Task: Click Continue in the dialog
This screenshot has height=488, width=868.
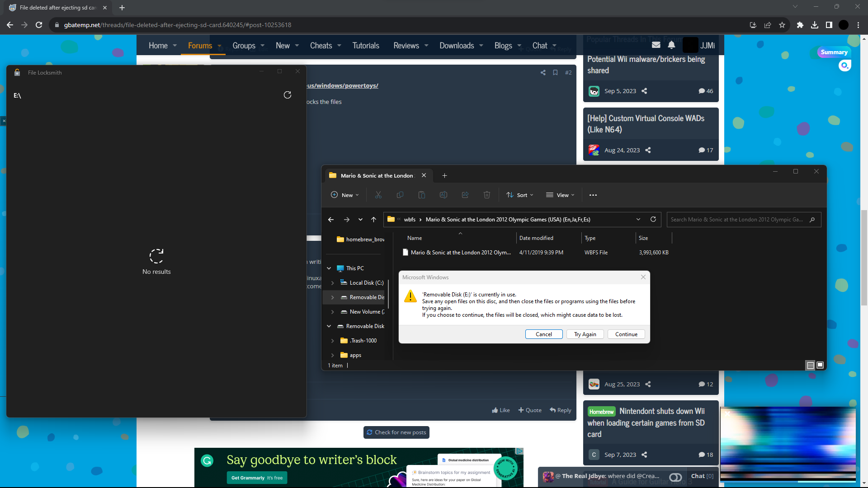Action: [x=626, y=334]
